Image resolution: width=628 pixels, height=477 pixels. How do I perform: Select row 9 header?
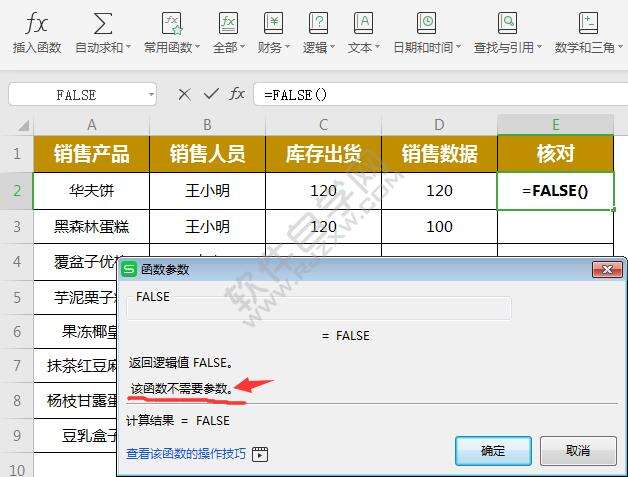pyautogui.click(x=17, y=435)
